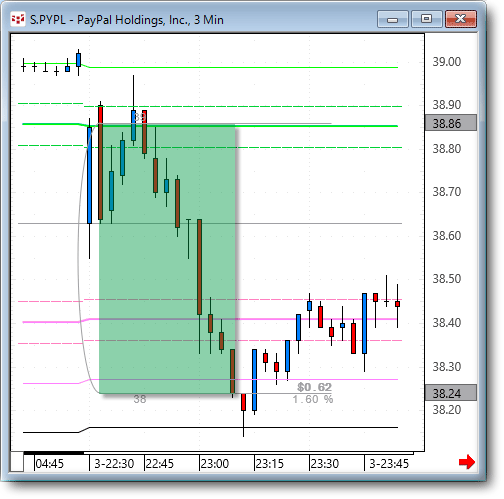Click the 38.70 price axis label
This screenshot has width=504, height=499.
(447, 192)
